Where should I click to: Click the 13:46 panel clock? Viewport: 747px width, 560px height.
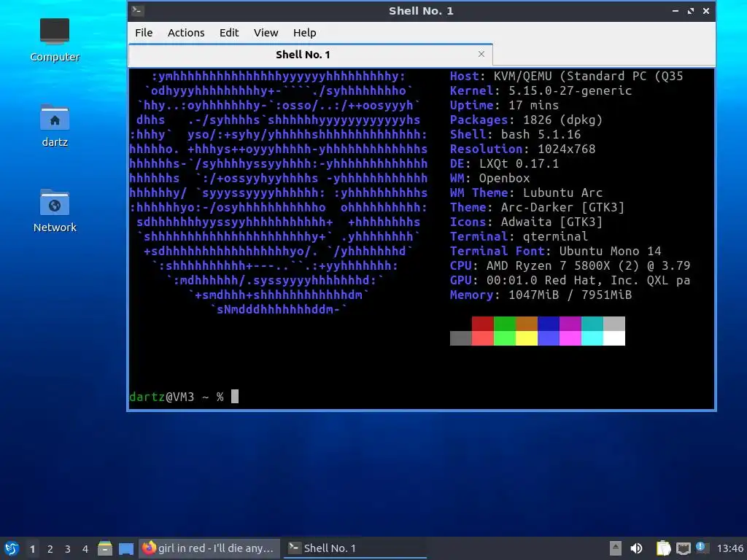click(x=729, y=548)
